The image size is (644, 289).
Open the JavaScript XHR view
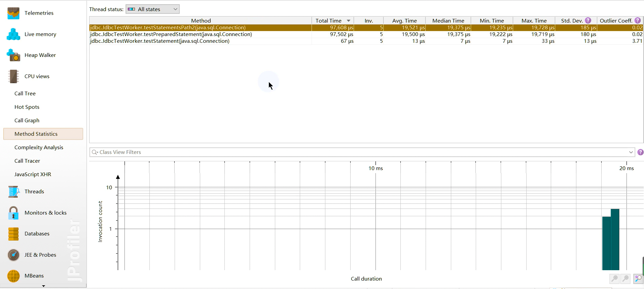pos(33,174)
